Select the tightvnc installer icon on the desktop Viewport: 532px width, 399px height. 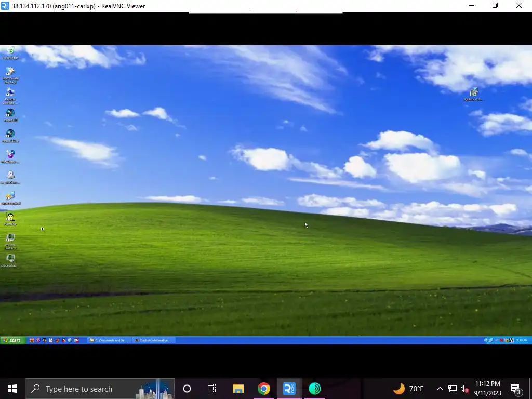[x=474, y=95]
